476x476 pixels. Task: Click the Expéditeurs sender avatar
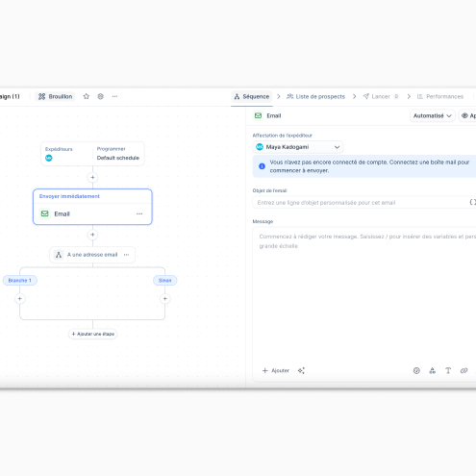coord(49,158)
